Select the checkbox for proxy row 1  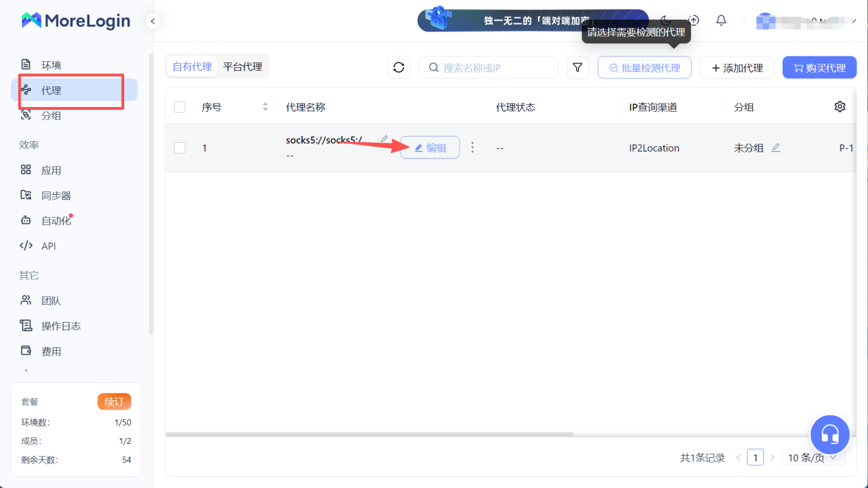(180, 147)
